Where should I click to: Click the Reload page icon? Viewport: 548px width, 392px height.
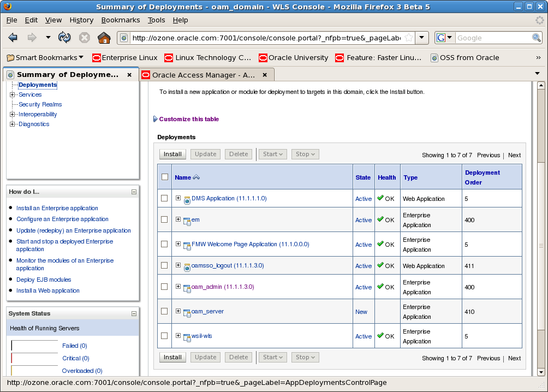click(65, 38)
